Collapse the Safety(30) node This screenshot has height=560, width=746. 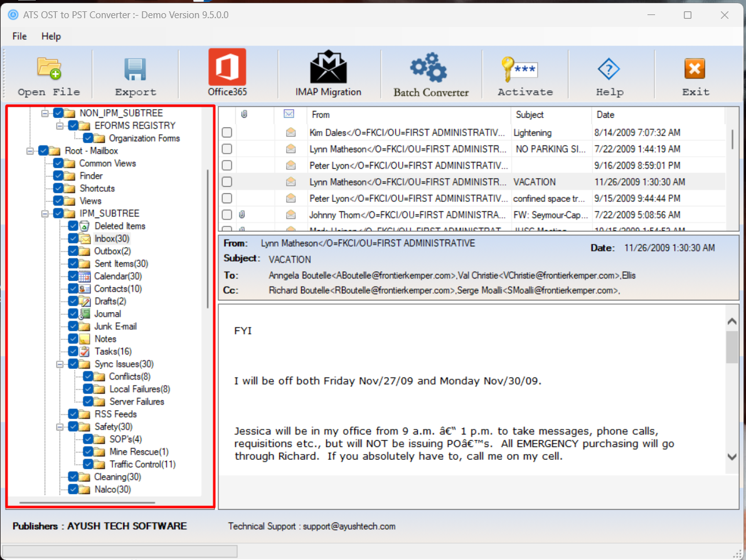tap(60, 428)
